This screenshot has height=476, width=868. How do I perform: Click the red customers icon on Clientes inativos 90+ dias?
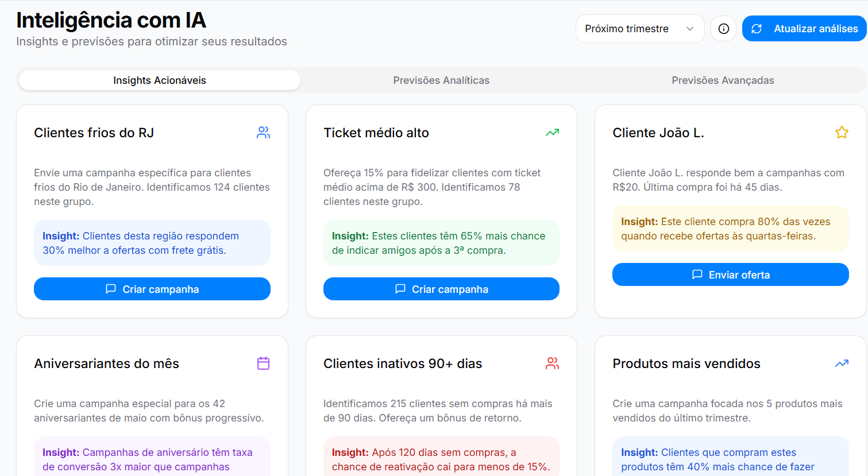pyautogui.click(x=552, y=363)
